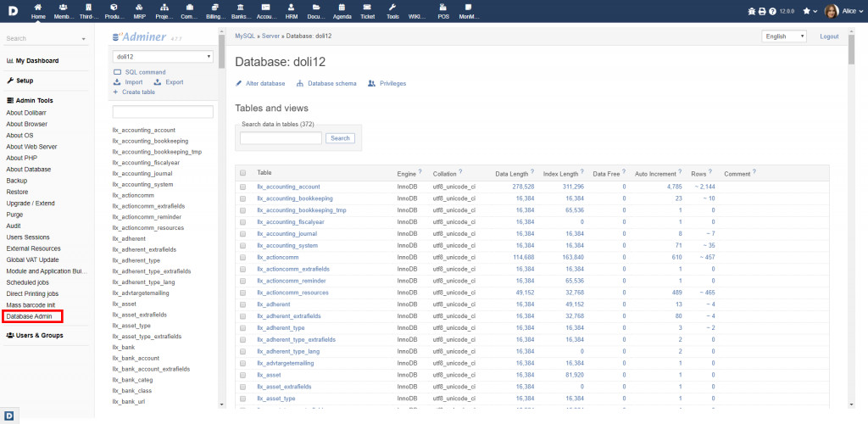Tick the llx_actioncomm table checkbox

click(x=243, y=257)
